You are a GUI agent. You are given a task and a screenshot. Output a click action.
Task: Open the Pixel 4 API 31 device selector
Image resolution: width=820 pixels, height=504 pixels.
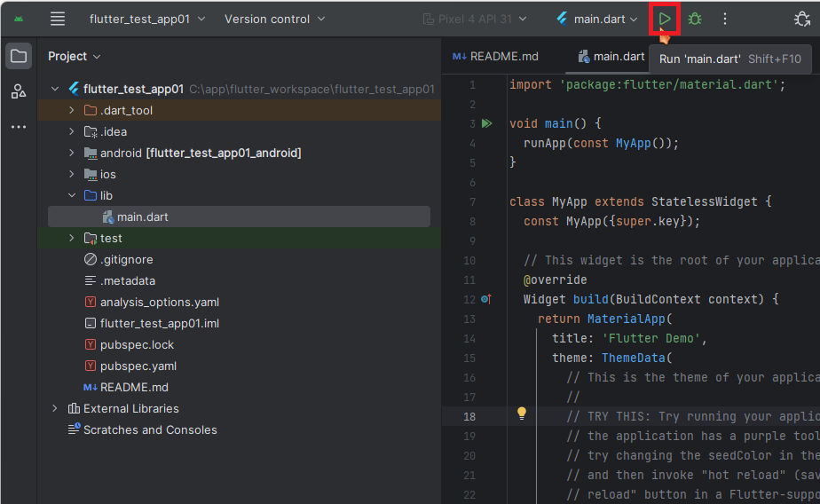coord(474,20)
